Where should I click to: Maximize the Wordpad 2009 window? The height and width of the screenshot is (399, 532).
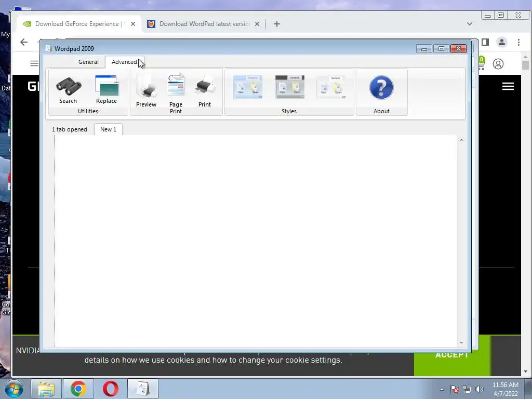(441, 49)
